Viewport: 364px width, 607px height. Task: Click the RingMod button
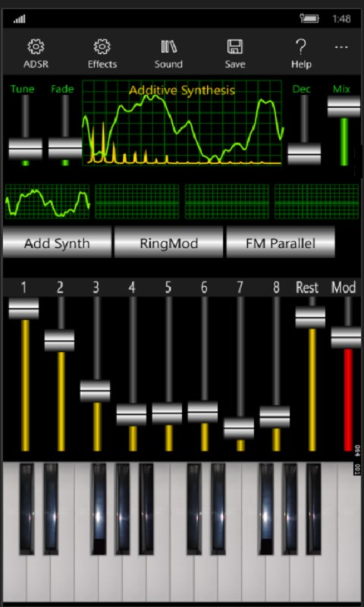pos(168,243)
